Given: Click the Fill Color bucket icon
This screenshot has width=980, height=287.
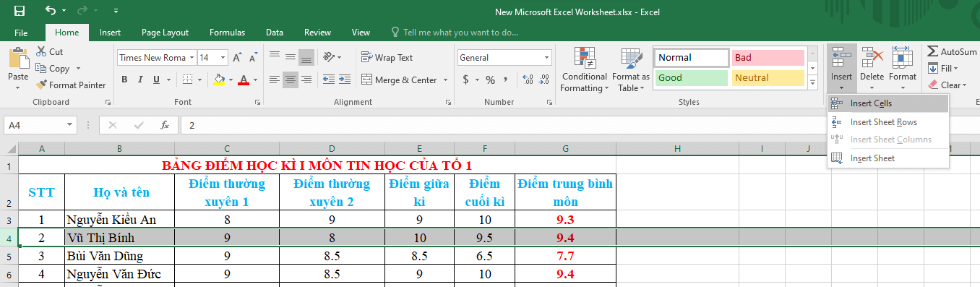Looking at the screenshot, I should (x=220, y=80).
